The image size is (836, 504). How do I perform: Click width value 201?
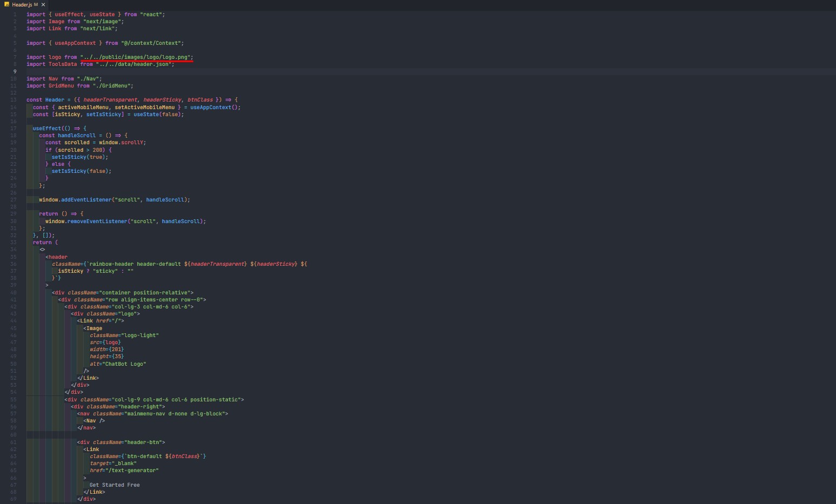coord(116,350)
